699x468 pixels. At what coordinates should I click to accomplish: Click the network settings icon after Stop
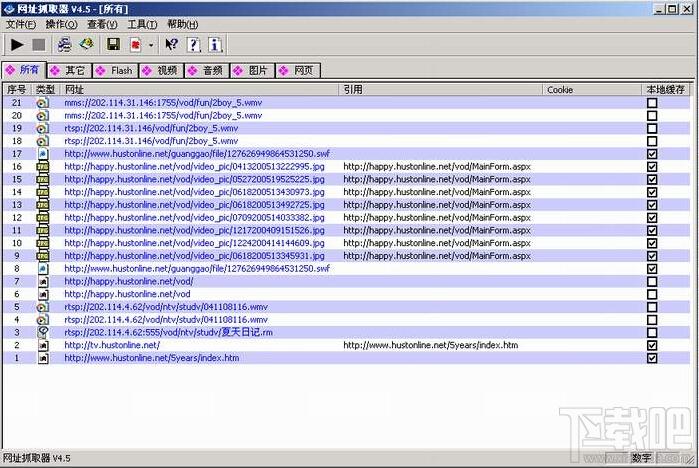pos(65,44)
